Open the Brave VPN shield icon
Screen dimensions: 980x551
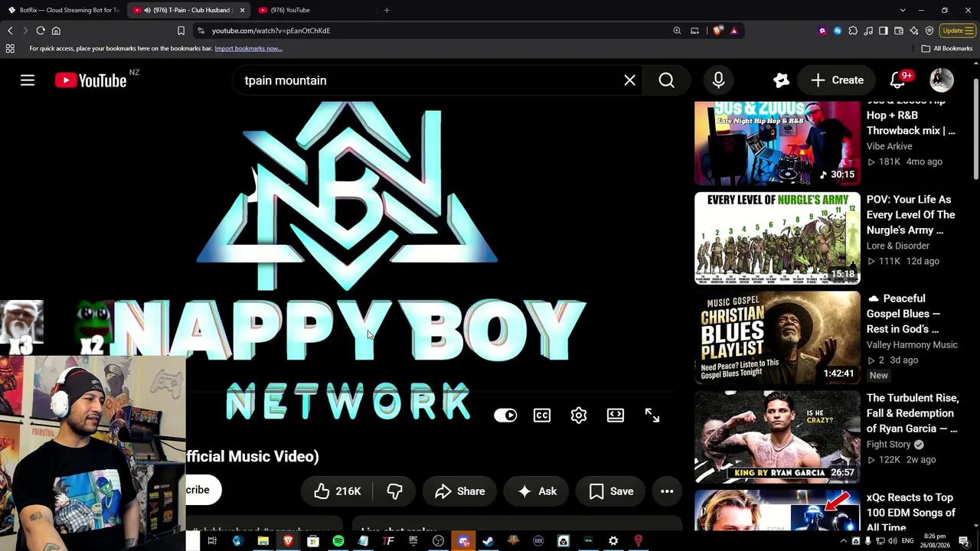coord(929,31)
